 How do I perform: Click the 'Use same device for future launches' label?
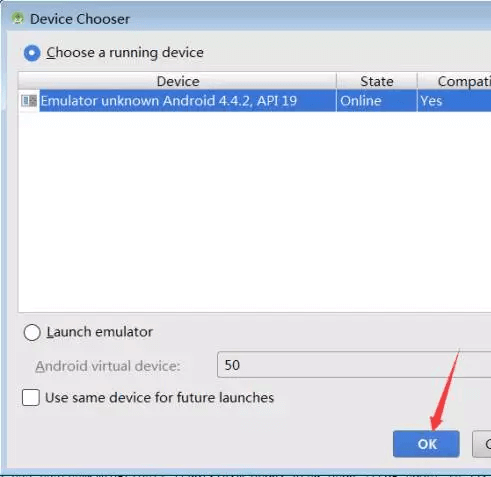tap(159, 398)
